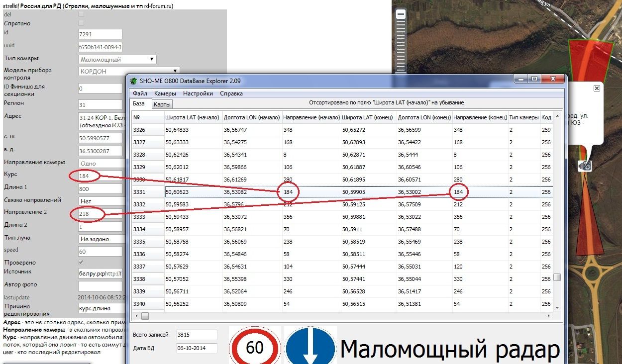Maximize the DataBase Explorer window
The height and width of the screenshot is (364, 622).
pos(534,79)
